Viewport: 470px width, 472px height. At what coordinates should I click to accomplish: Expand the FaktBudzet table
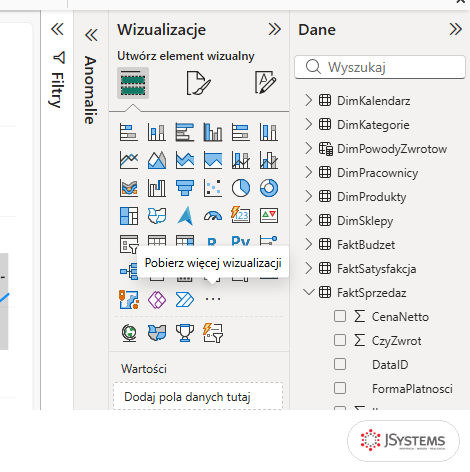[x=309, y=244]
